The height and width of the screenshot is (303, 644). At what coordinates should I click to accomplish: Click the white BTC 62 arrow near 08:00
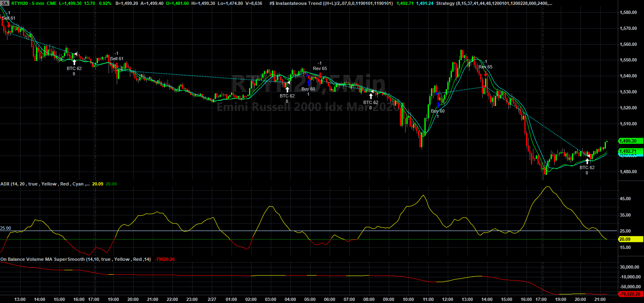click(371, 96)
